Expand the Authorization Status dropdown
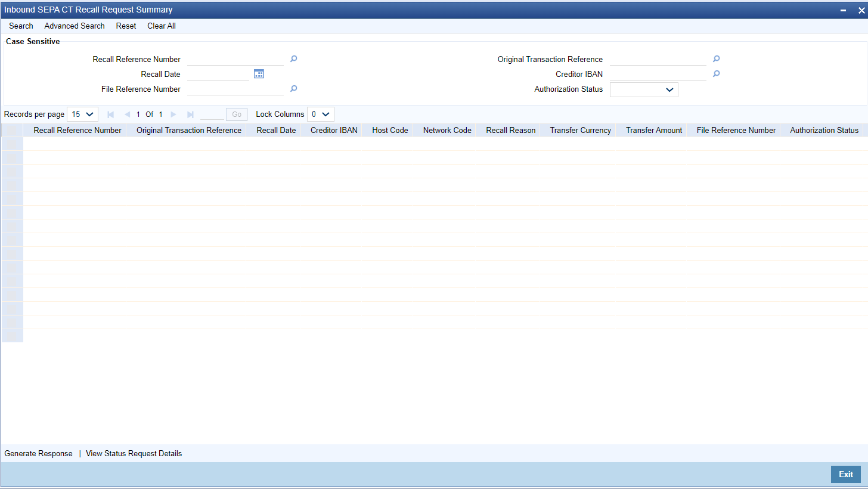Viewport: 868px width, 489px height. coord(644,89)
